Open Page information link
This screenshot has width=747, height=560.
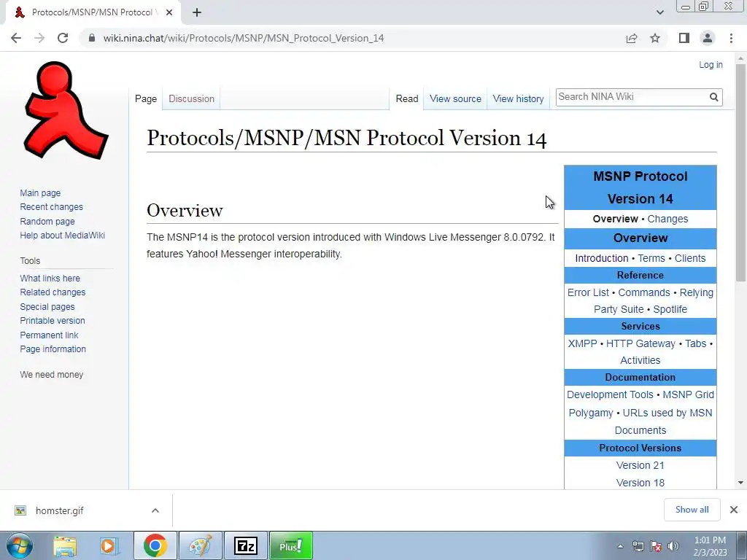click(53, 349)
